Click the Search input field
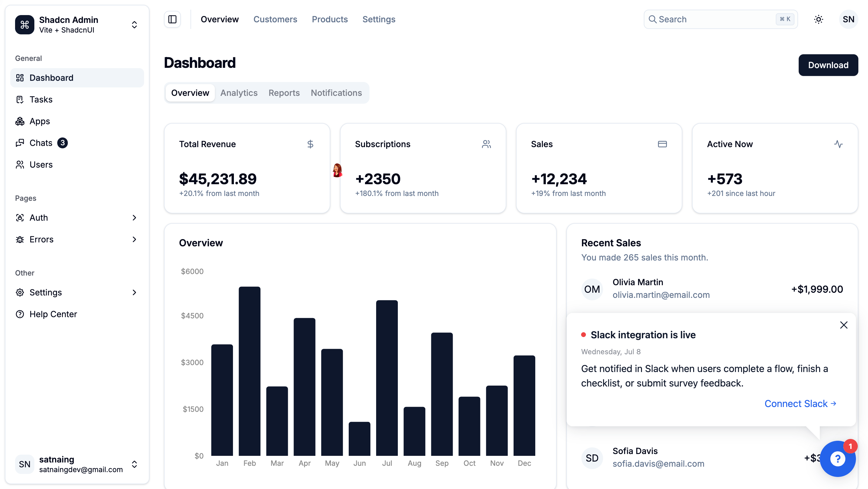Screen dimensions: 868x489 tap(721, 19)
